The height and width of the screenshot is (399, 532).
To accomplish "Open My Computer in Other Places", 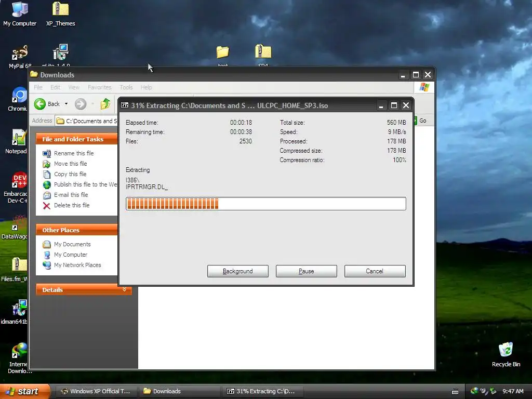I will tap(71, 255).
